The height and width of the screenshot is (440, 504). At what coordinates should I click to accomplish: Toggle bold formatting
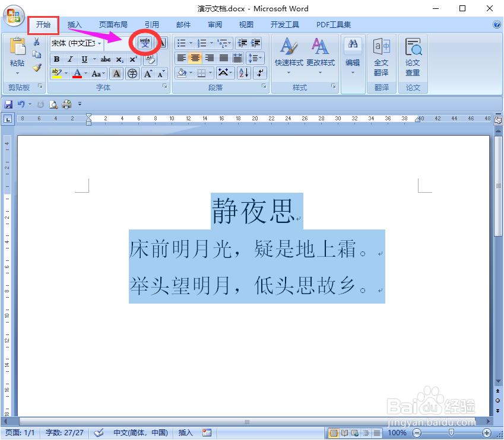click(x=56, y=59)
